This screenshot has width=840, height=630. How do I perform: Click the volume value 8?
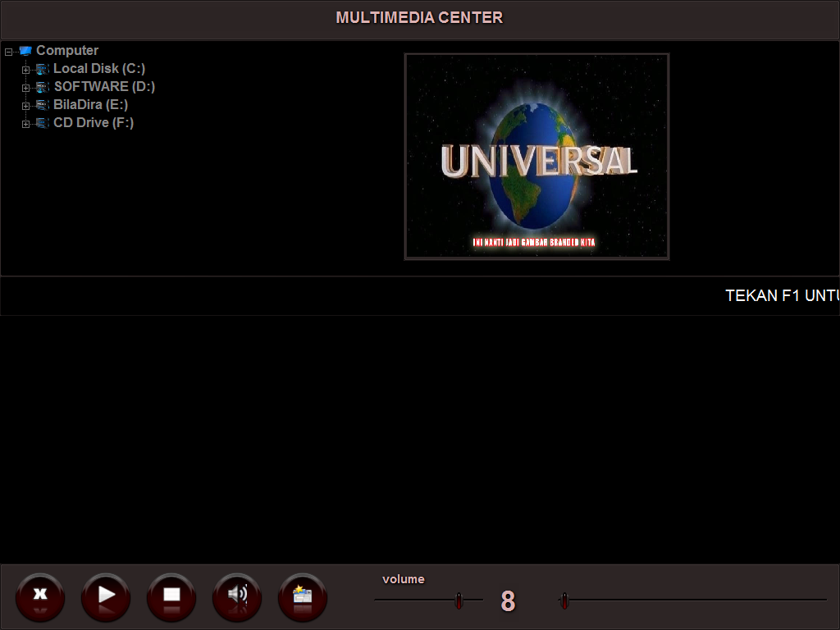(508, 601)
